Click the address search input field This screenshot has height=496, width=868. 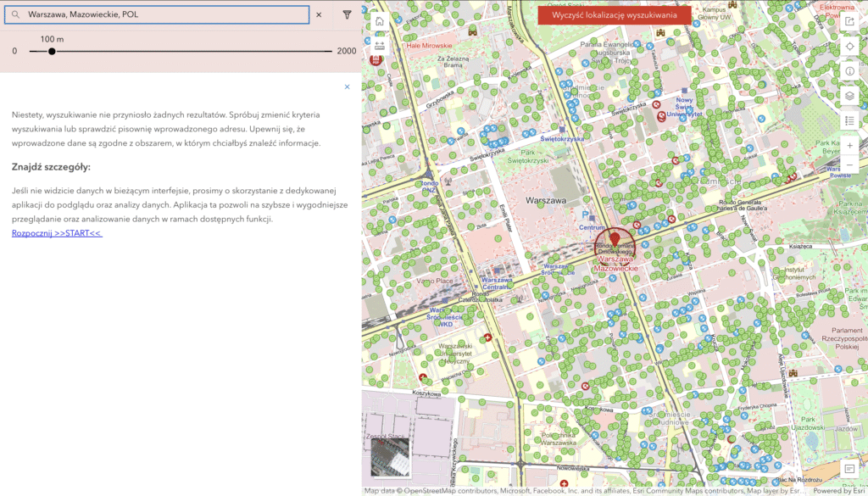click(165, 14)
